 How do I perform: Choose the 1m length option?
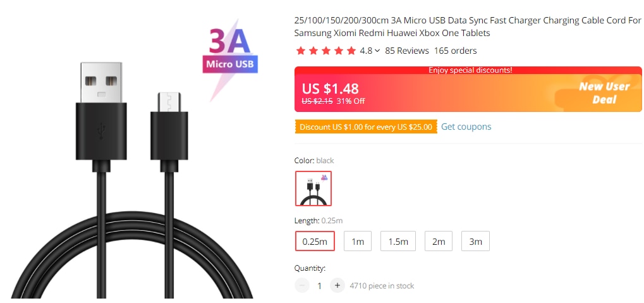tap(358, 242)
